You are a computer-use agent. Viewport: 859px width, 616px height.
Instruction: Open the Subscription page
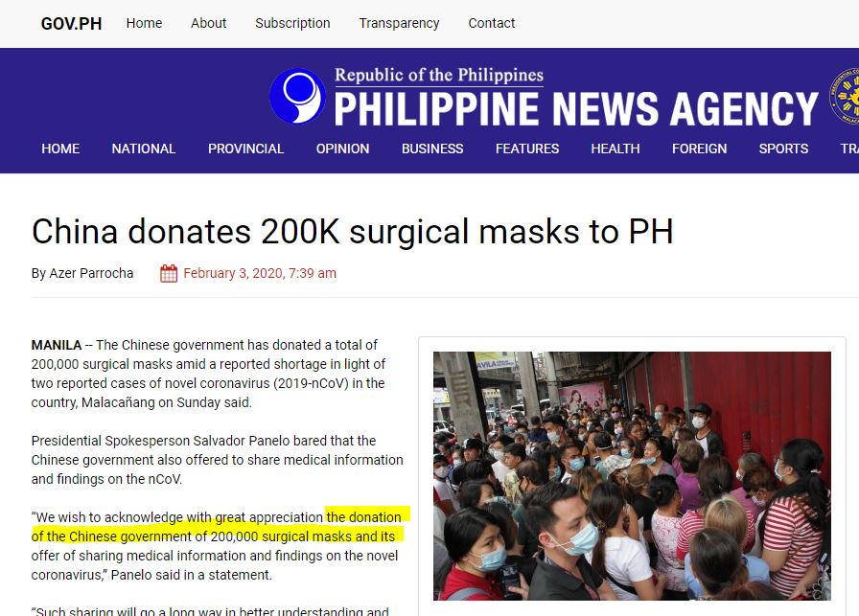click(x=292, y=23)
